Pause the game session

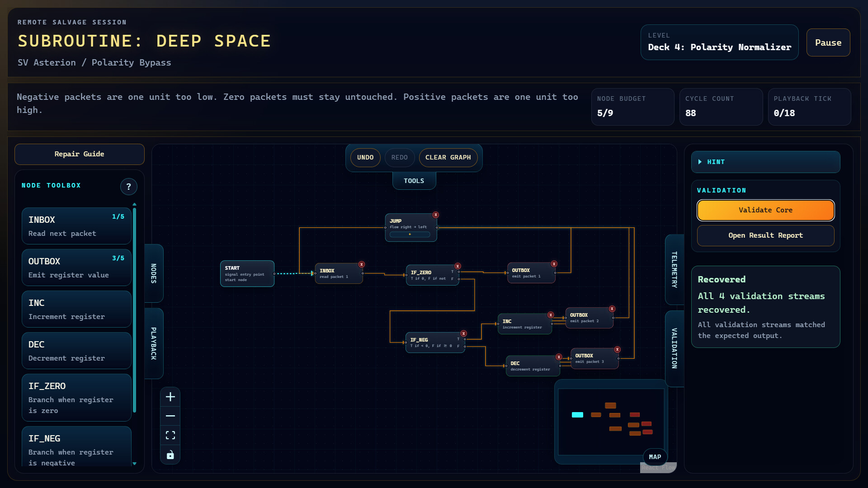coord(828,42)
